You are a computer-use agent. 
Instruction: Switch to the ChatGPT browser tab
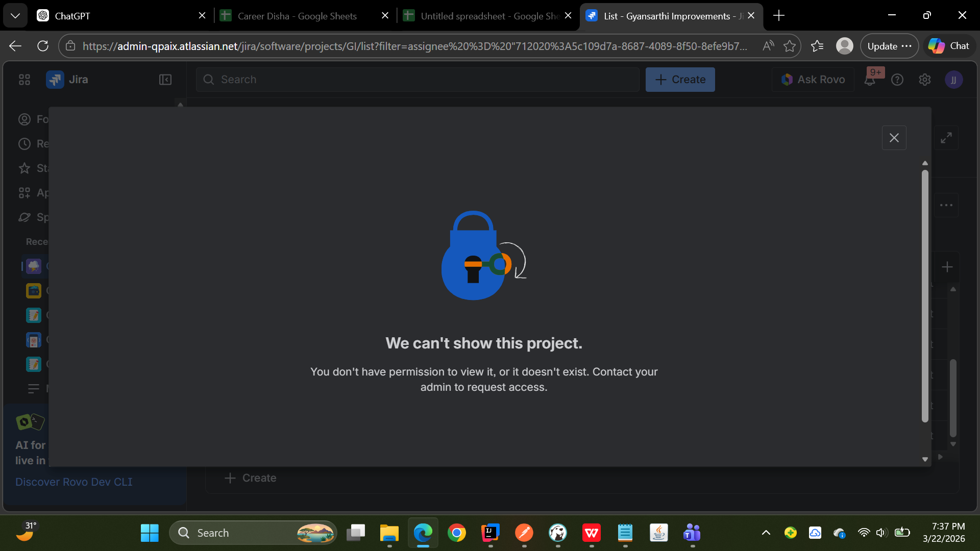pos(72,16)
